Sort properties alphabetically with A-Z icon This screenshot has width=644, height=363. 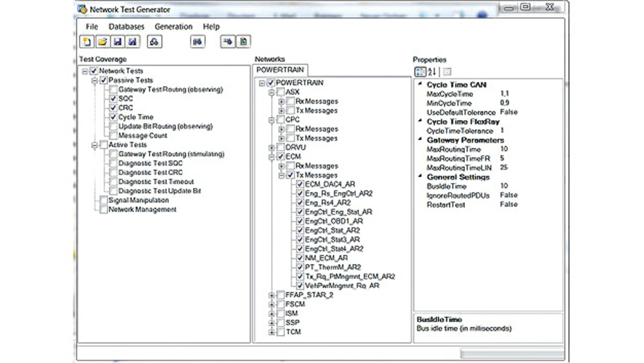click(431, 71)
